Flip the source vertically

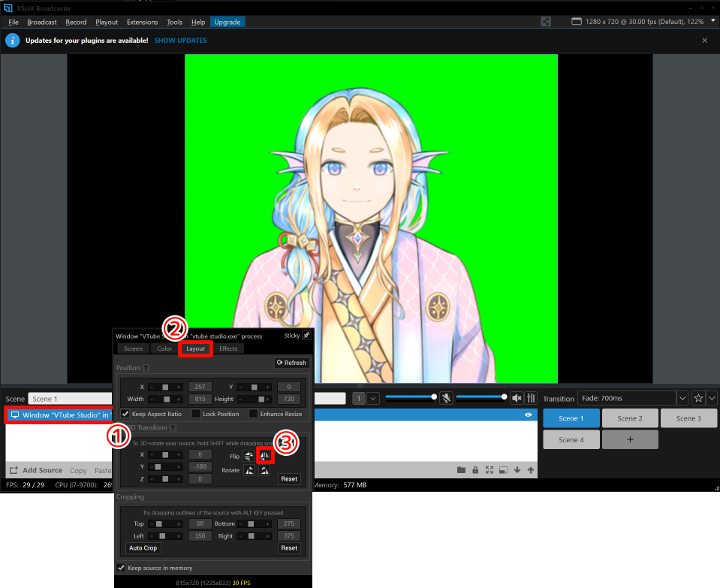click(x=249, y=456)
